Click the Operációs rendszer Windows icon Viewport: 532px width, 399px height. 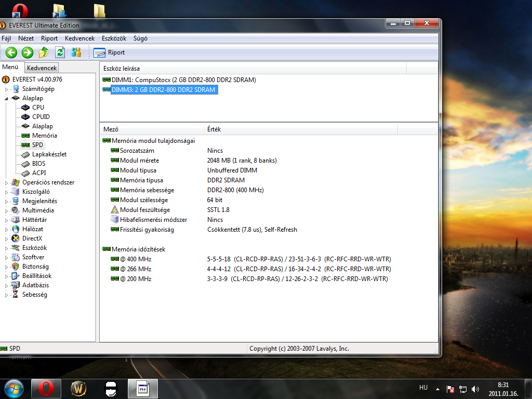(16, 182)
